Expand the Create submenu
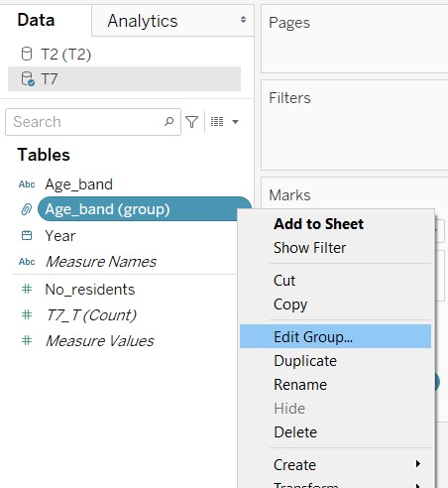Viewport: 448px width, 488px height. coord(335,465)
